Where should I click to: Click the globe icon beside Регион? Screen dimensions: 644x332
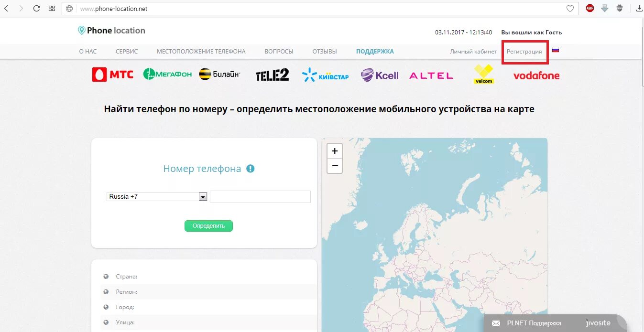(x=106, y=292)
